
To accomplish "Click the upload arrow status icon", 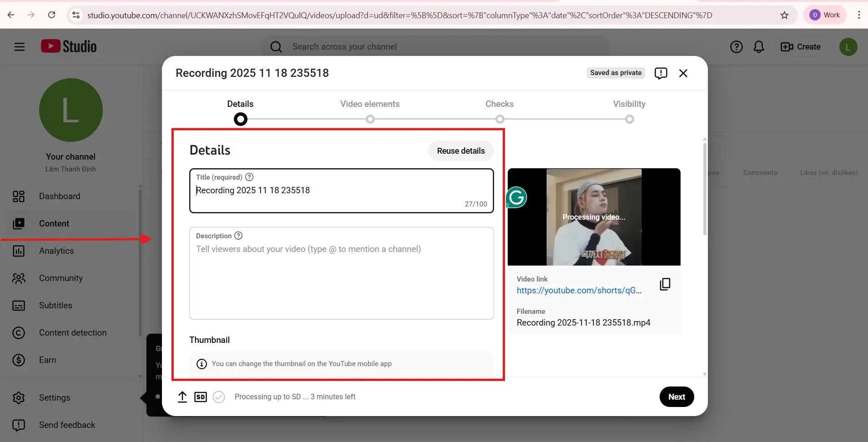I will (x=182, y=397).
